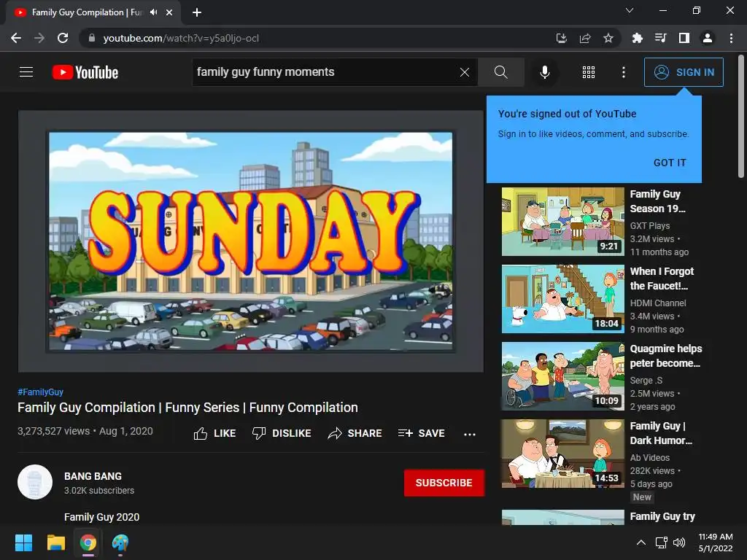Reload the page
Screen dimensions: 747x560
pos(63,38)
